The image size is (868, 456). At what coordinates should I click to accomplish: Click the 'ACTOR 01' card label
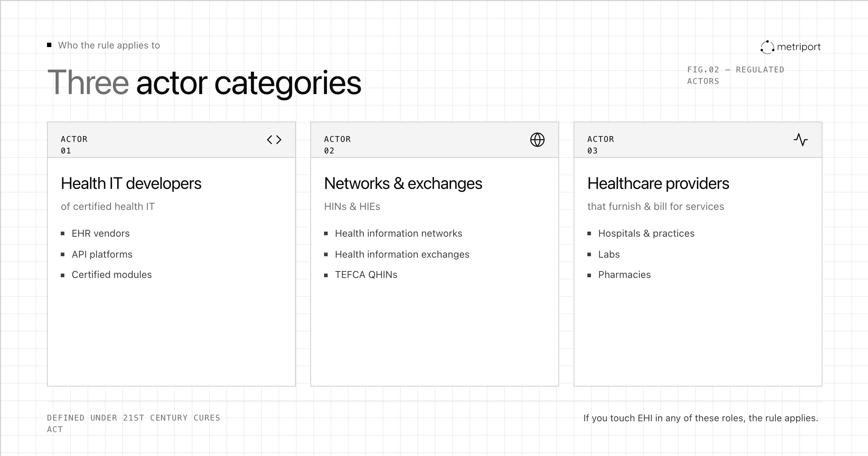click(74, 145)
